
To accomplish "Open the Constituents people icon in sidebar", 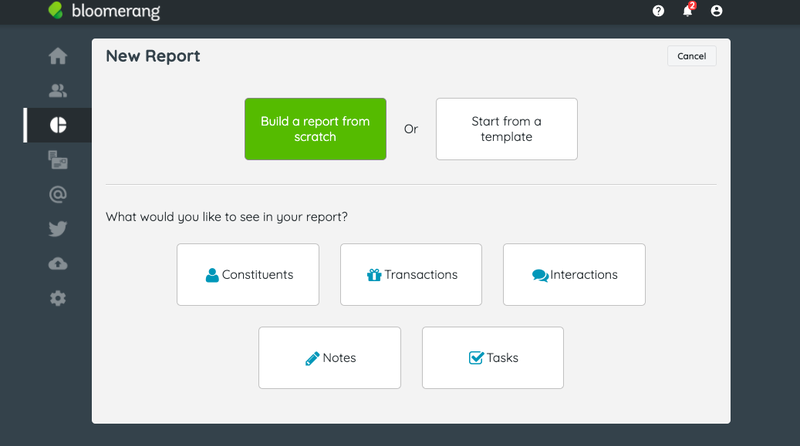I will 58,91.
